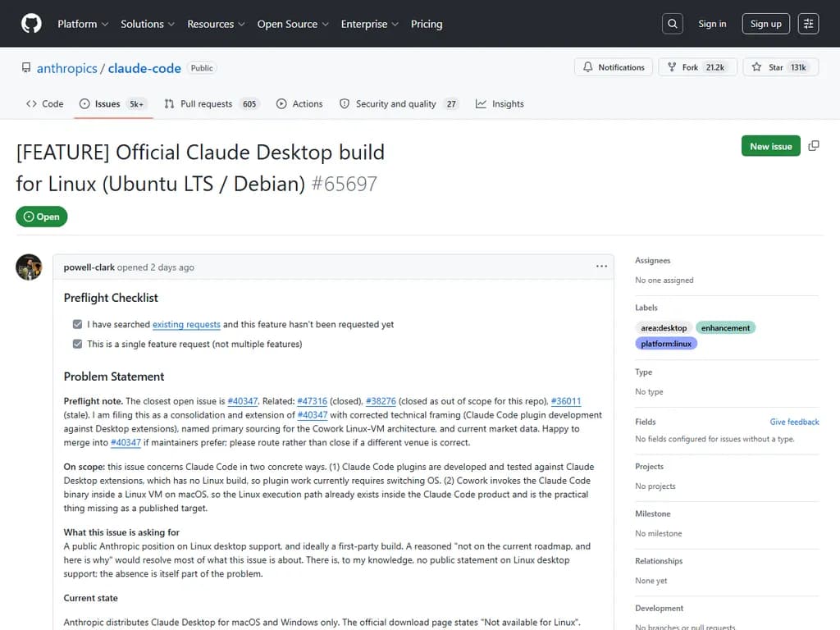Screen dimensions: 840x630
Task: Click the Fork count 21.2k
Action: pos(714,67)
